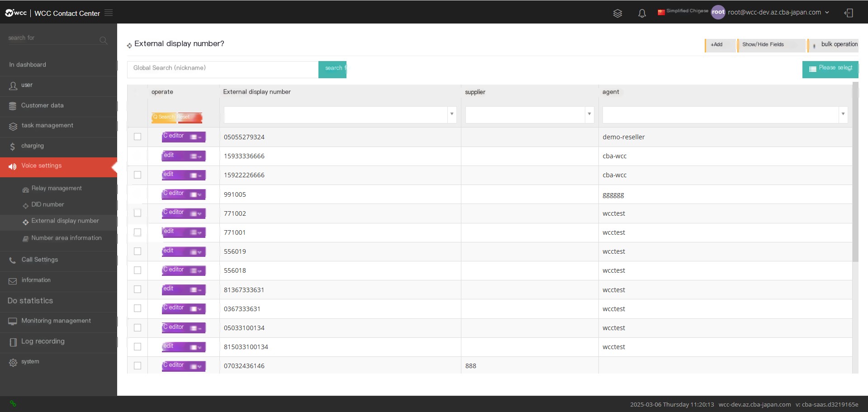
Task: Open the DID number submenu item
Action: (x=58, y=204)
